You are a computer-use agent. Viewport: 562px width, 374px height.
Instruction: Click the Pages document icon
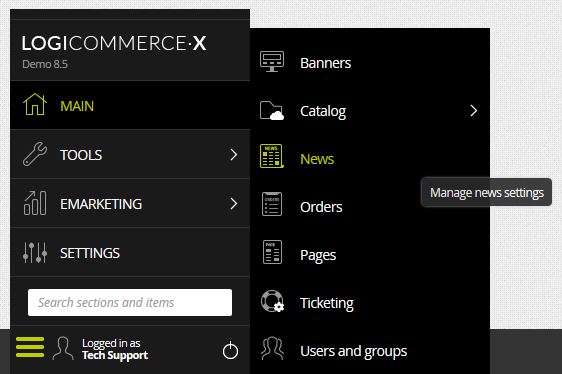tap(272, 252)
